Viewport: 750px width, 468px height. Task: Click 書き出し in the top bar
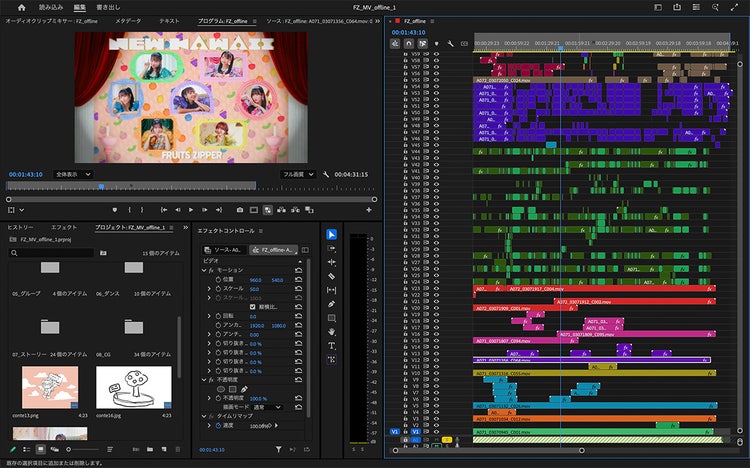107,7
